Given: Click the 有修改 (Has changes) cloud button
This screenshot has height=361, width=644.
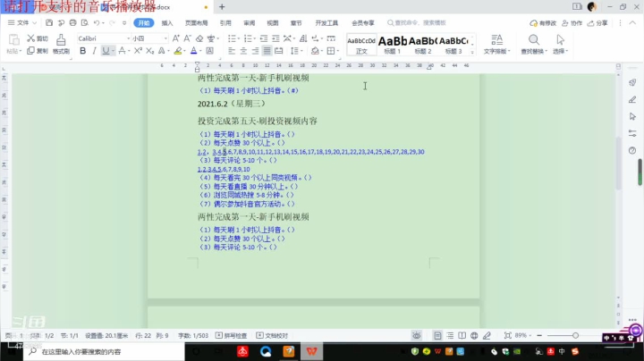Looking at the screenshot, I should [543, 23].
